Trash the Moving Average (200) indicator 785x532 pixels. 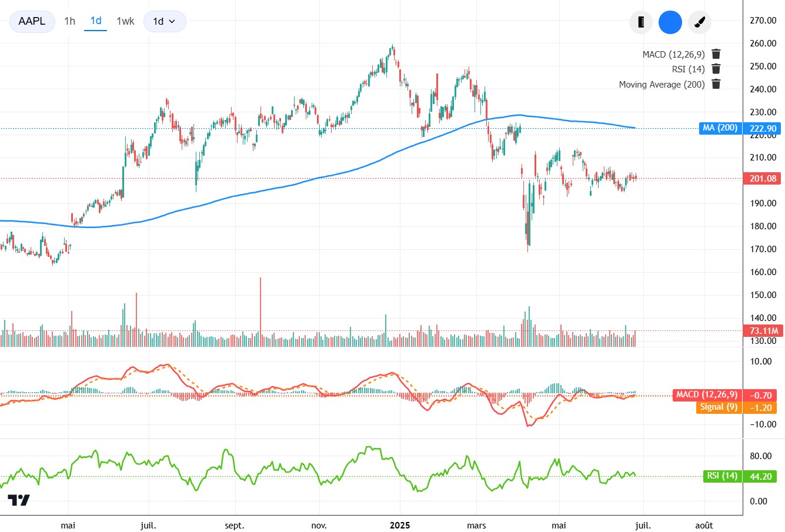[x=716, y=84]
